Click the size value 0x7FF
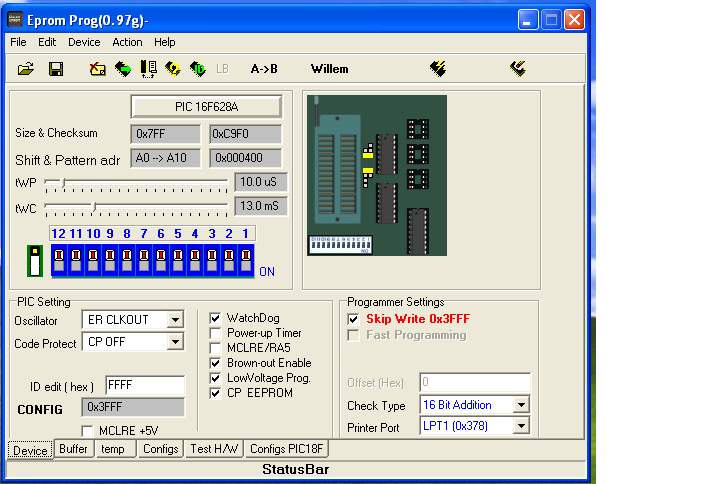The height and width of the screenshot is (484, 720). pyautogui.click(x=165, y=134)
